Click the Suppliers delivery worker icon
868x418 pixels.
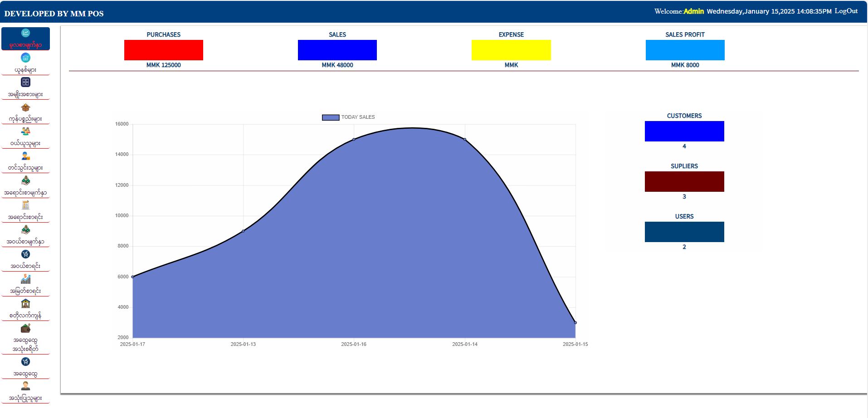tap(25, 156)
